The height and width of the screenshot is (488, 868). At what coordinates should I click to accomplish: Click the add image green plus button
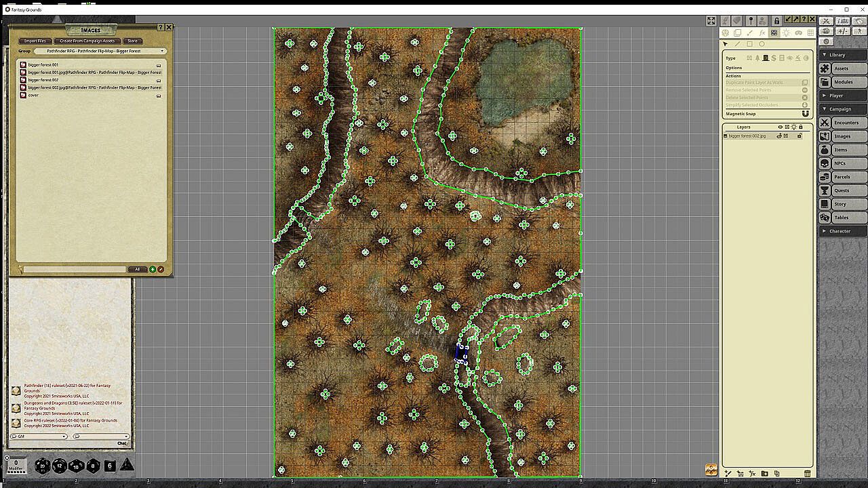153,269
